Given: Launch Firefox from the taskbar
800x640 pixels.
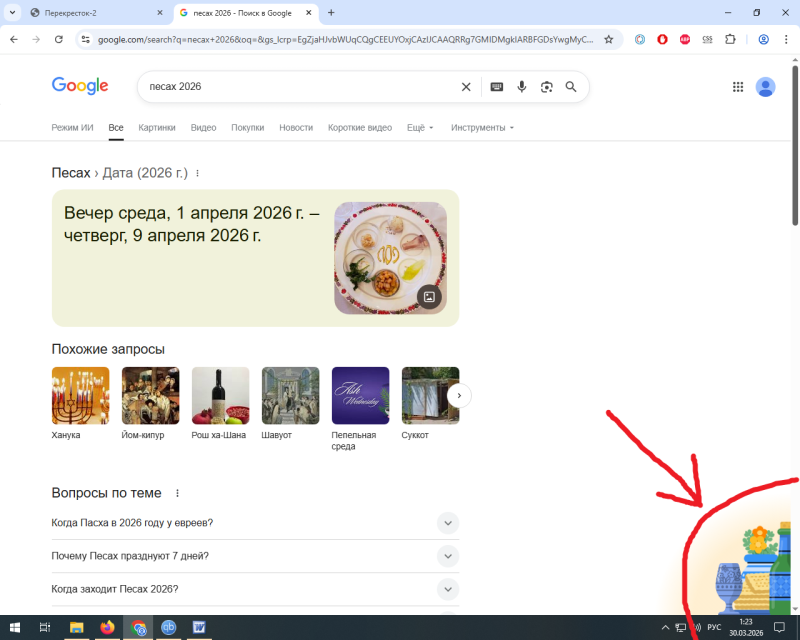Looking at the screenshot, I should point(107,627).
